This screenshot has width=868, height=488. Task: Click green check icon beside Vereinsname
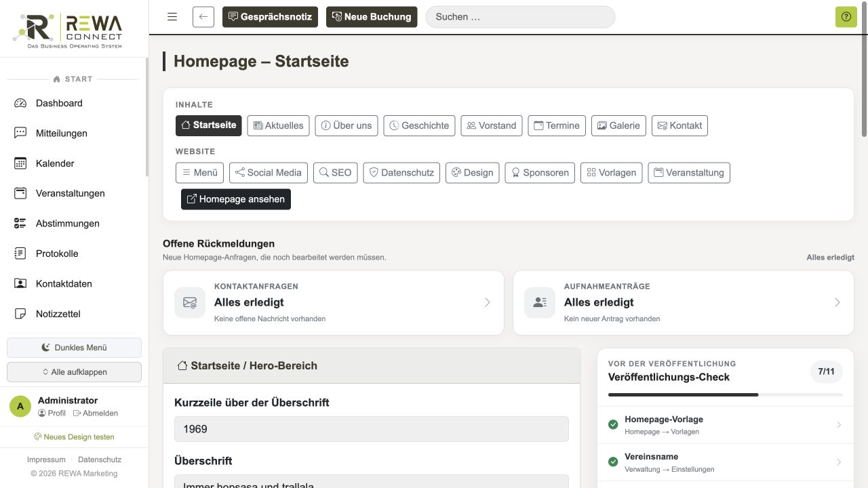pyautogui.click(x=613, y=462)
